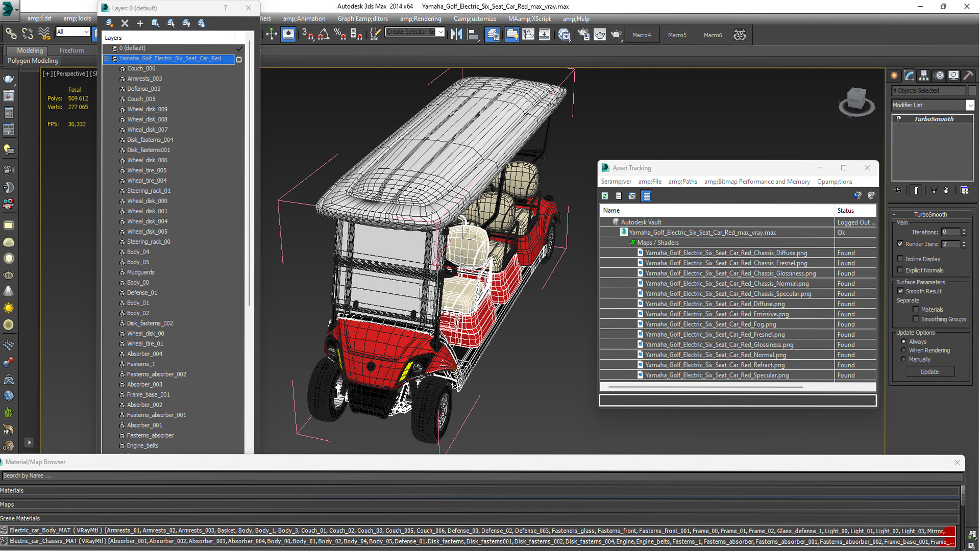Open the Paths menu in Asset Tracking
Image resolution: width=980 pixels, height=551 pixels.
click(x=682, y=182)
